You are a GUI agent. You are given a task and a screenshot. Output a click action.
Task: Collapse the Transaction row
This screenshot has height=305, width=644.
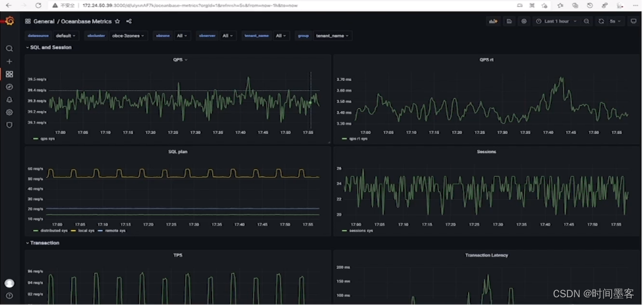[42, 243]
